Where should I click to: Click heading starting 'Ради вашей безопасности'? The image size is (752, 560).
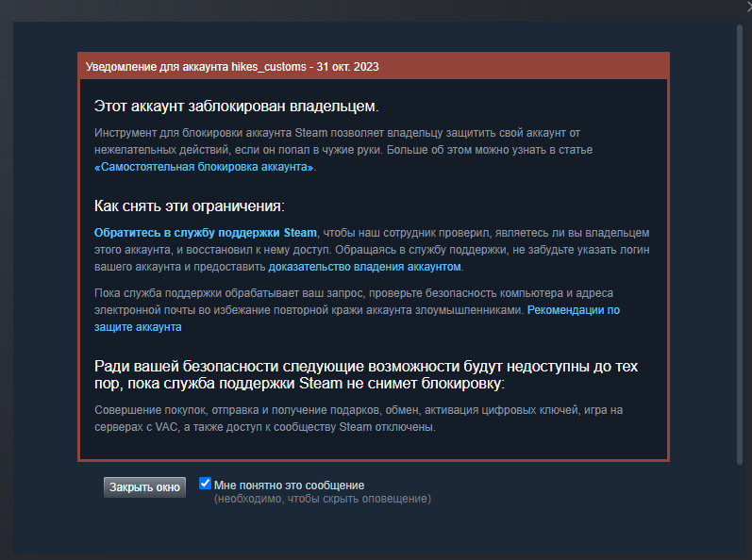pos(366,374)
